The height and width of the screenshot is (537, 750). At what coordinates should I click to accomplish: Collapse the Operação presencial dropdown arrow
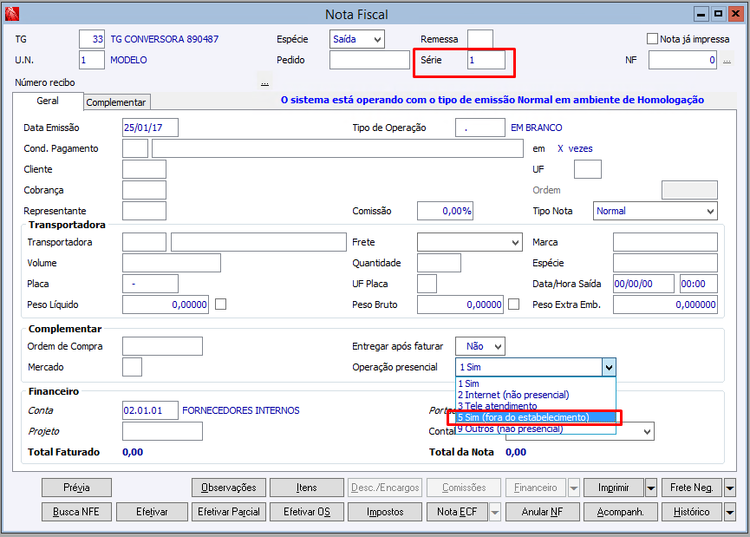(608, 367)
